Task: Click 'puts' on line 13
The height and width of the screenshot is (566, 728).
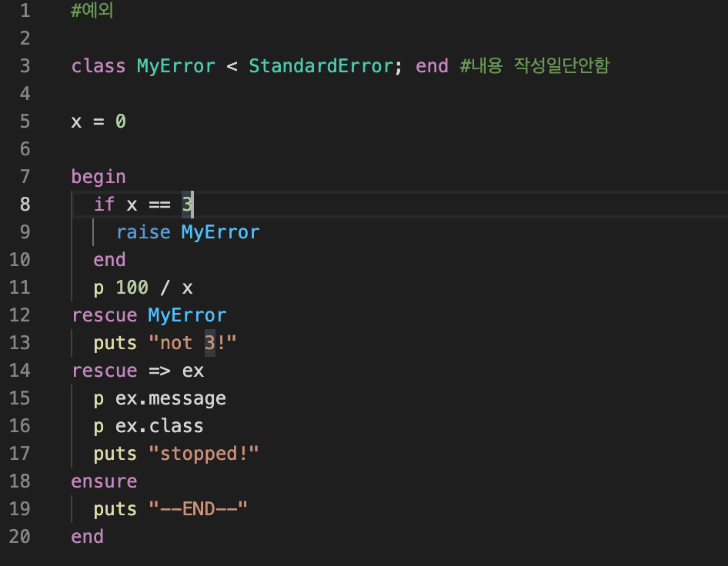Action: 115,343
